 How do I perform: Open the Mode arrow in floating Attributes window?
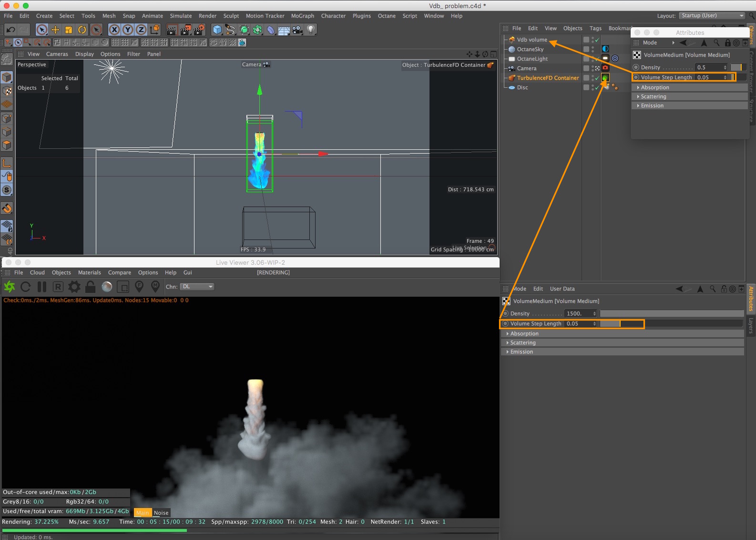point(674,43)
